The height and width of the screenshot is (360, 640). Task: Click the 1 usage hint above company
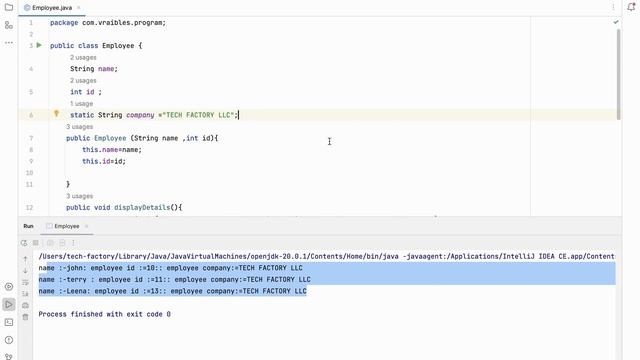coord(82,104)
